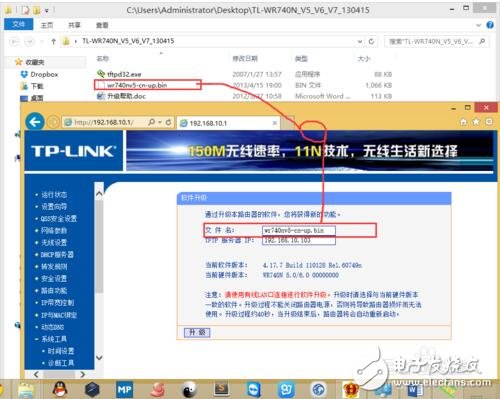
Task: Open the IE tools gear icon
Action: pyautogui.click(x=489, y=122)
